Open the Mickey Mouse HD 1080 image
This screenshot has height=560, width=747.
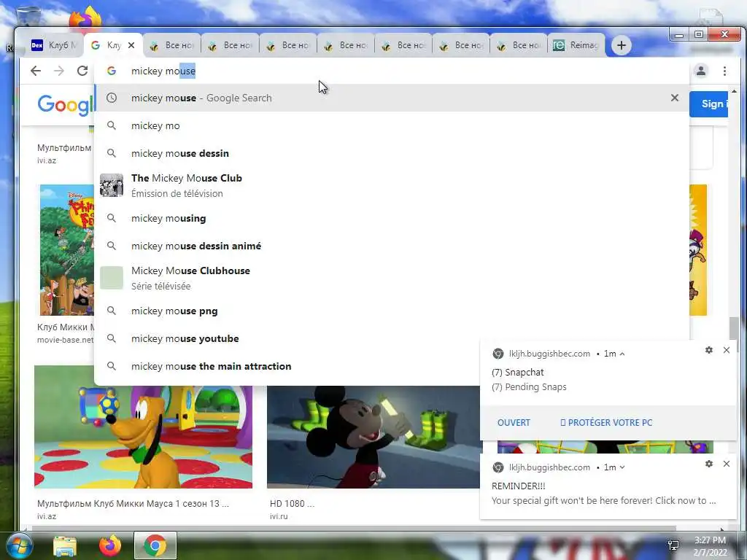pyautogui.click(x=373, y=437)
